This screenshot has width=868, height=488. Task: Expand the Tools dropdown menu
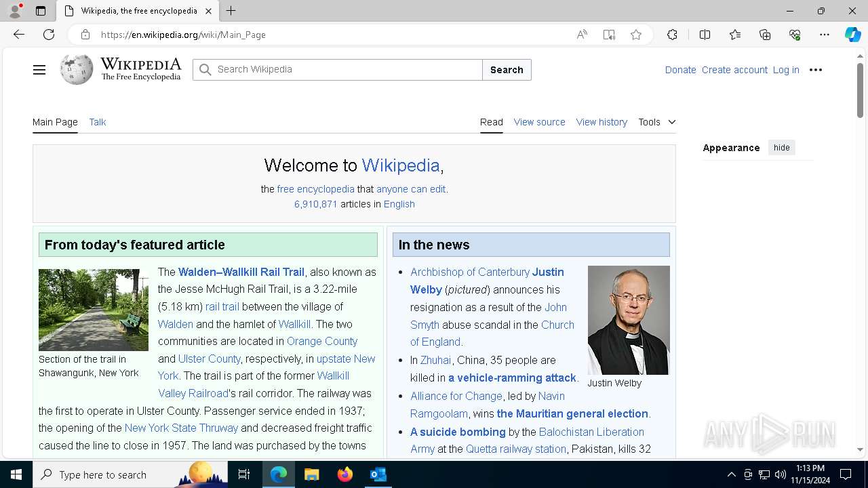[x=657, y=122]
